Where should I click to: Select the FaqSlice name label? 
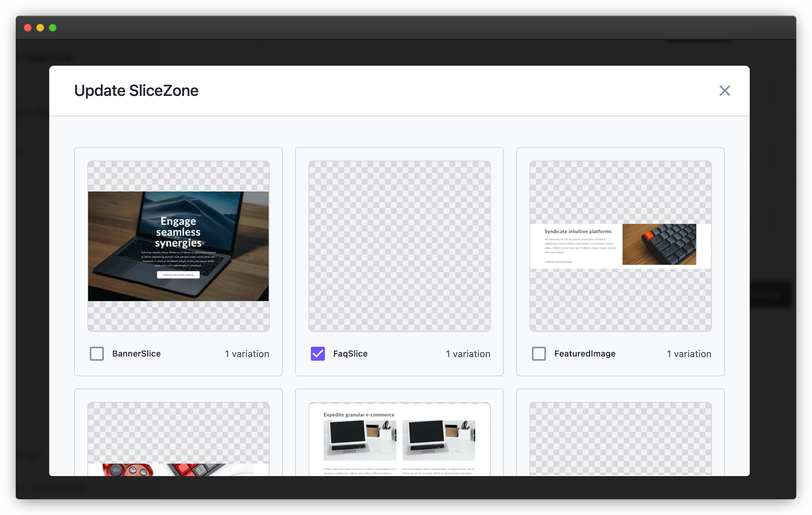350,353
